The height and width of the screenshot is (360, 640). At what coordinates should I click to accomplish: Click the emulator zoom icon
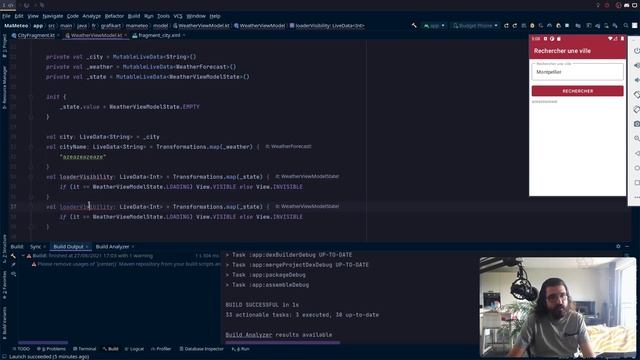click(x=636, y=139)
